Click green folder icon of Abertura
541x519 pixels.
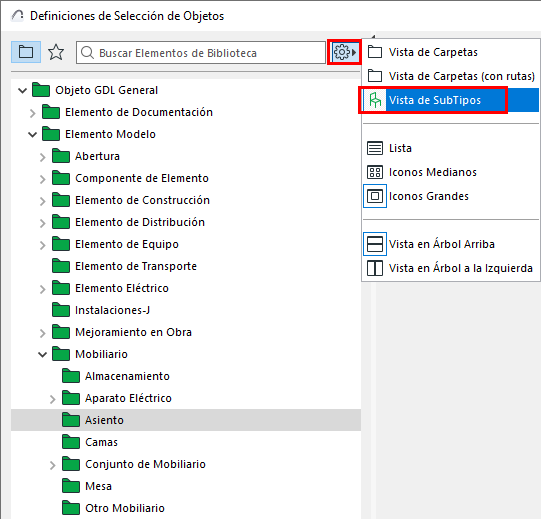[61, 156]
